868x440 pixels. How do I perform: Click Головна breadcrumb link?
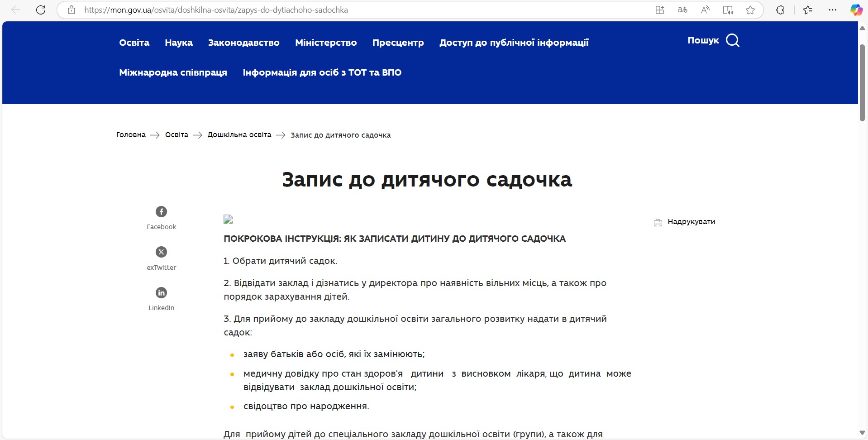(131, 135)
